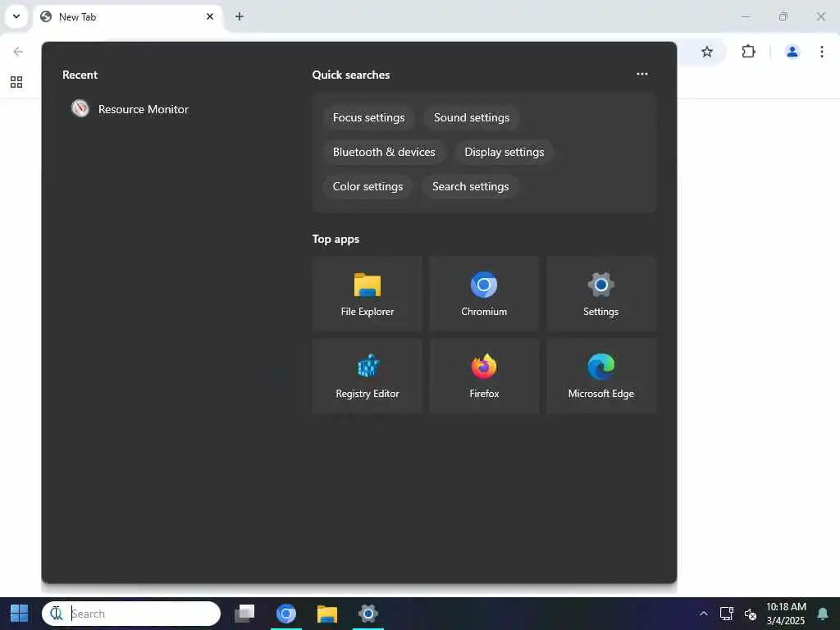Click the taskbar Search input field
The height and width of the screenshot is (630, 840).
[x=131, y=614]
